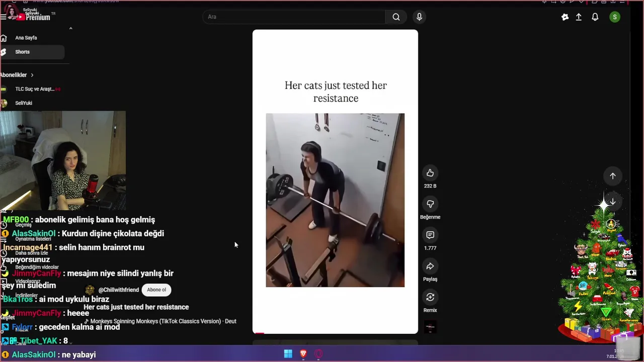Select the Shorts sidebar item
Viewport: 644px width, 362px height.
point(32,52)
